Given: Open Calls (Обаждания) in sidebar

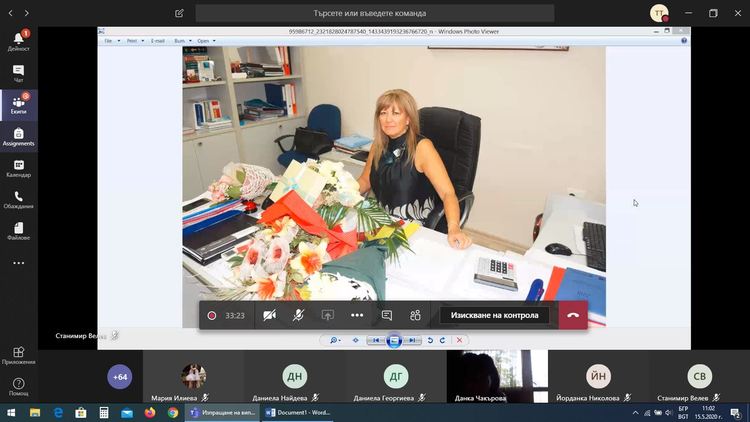Looking at the screenshot, I should click(18, 200).
